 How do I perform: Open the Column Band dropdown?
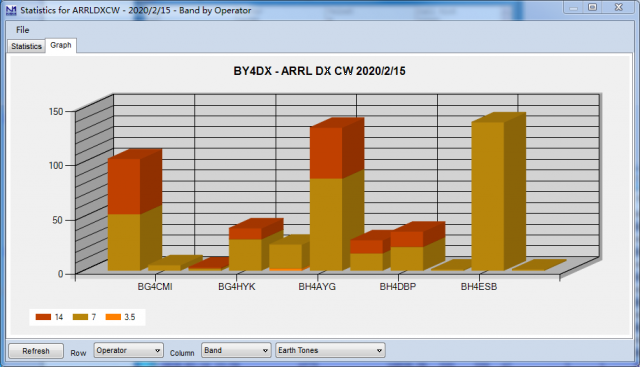pos(236,350)
